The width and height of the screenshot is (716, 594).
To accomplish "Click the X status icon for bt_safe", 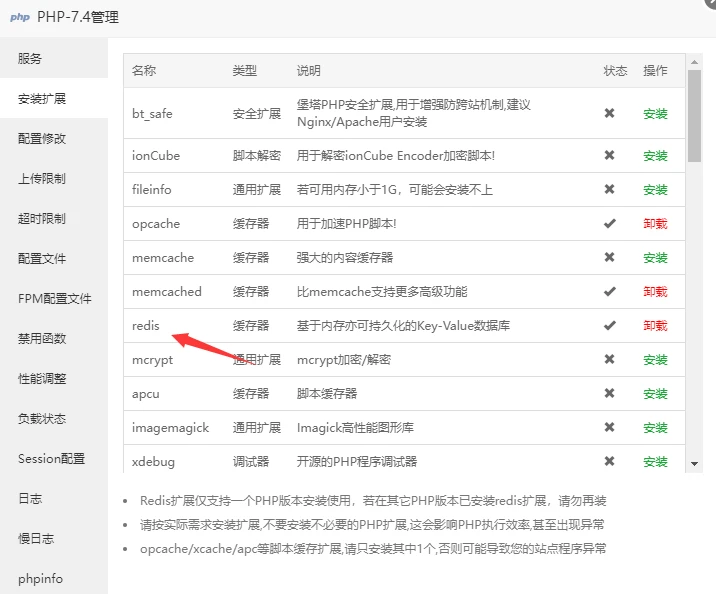I will [x=609, y=113].
